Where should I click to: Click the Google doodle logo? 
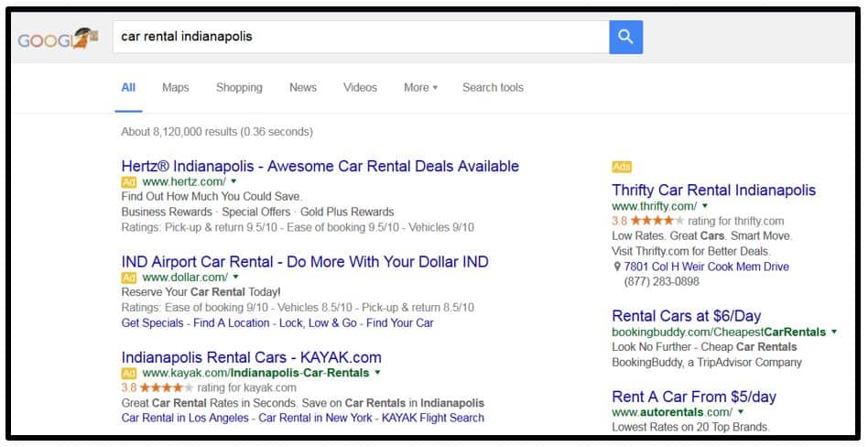[58, 38]
